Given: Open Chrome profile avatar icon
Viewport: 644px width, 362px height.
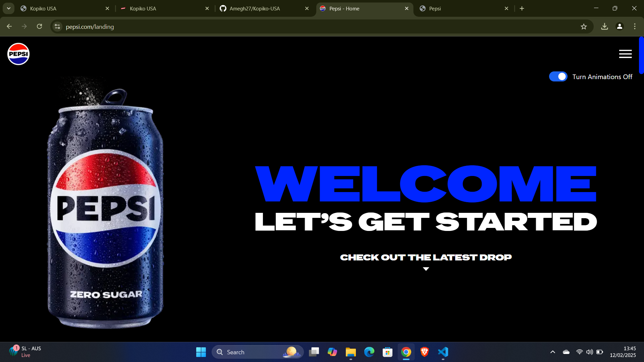Looking at the screenshot, I should click(620, 26).
